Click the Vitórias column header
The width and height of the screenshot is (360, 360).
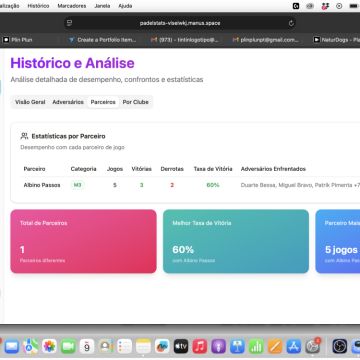point(141,169)
